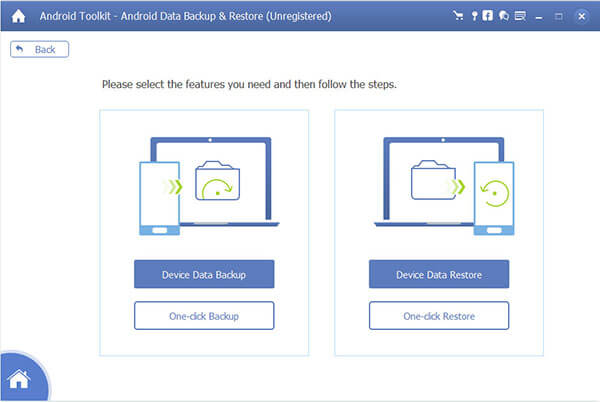600x402 pixels.
Task: Click the restore laptop-to-phone illustration
Action: 444,186
